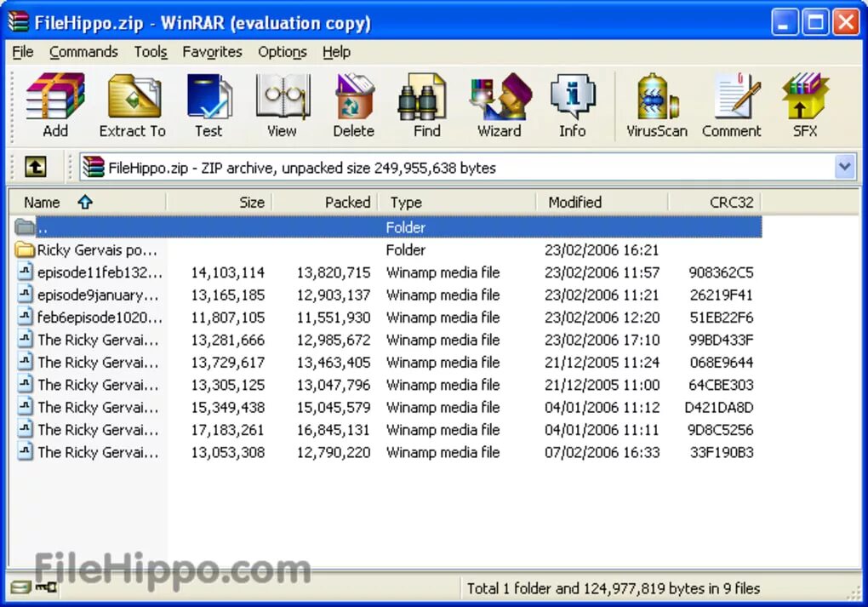The width and height of the screenshot is (868, 607).
Task: Open the Favorites menu
Action: point(212,52)
